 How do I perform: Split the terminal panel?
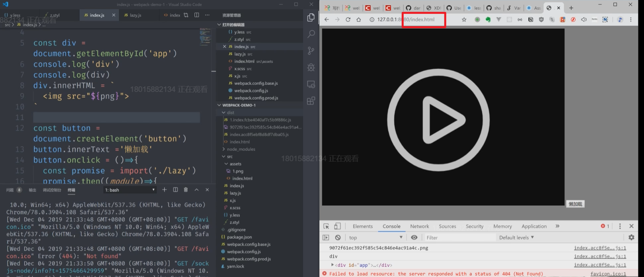pyautogui.click(x=175, y=190)
